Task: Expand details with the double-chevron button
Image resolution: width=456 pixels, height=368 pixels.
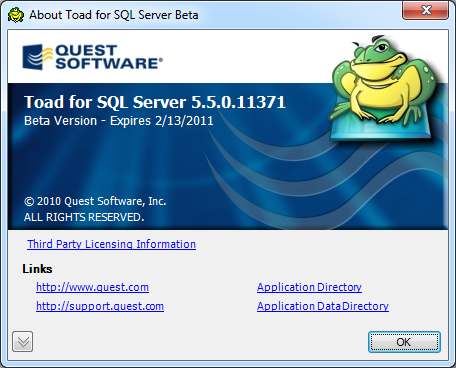Action: (x=23, y=342)
